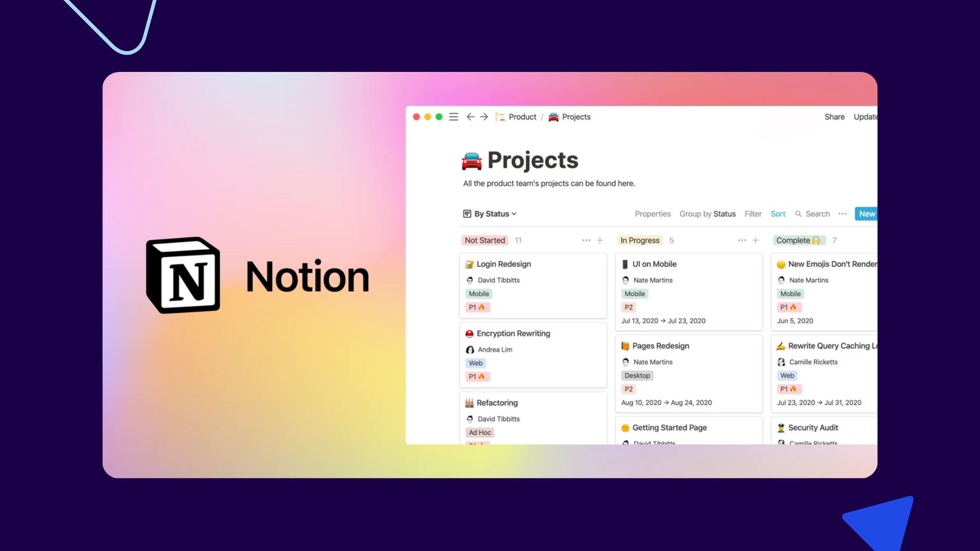Click the Notion app icon on left
The height and width of the screenshot is (551, 980).
pos(182,275)
